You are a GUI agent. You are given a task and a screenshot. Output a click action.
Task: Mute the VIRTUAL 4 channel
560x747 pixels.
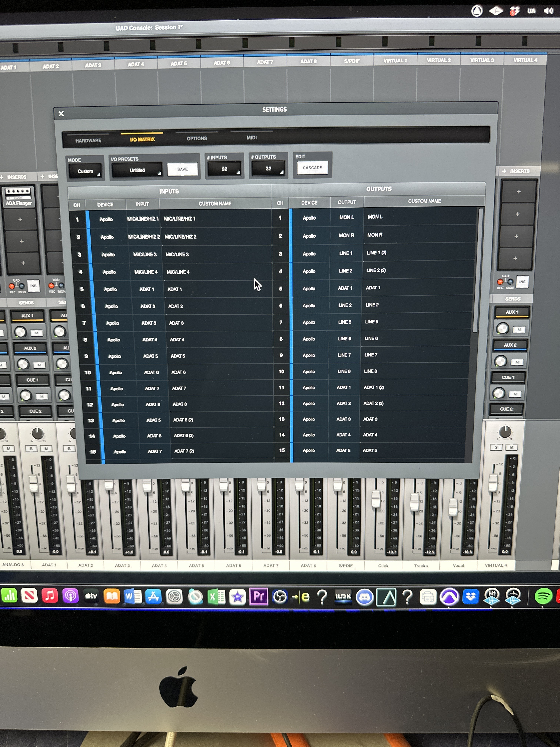coord(511,447)
